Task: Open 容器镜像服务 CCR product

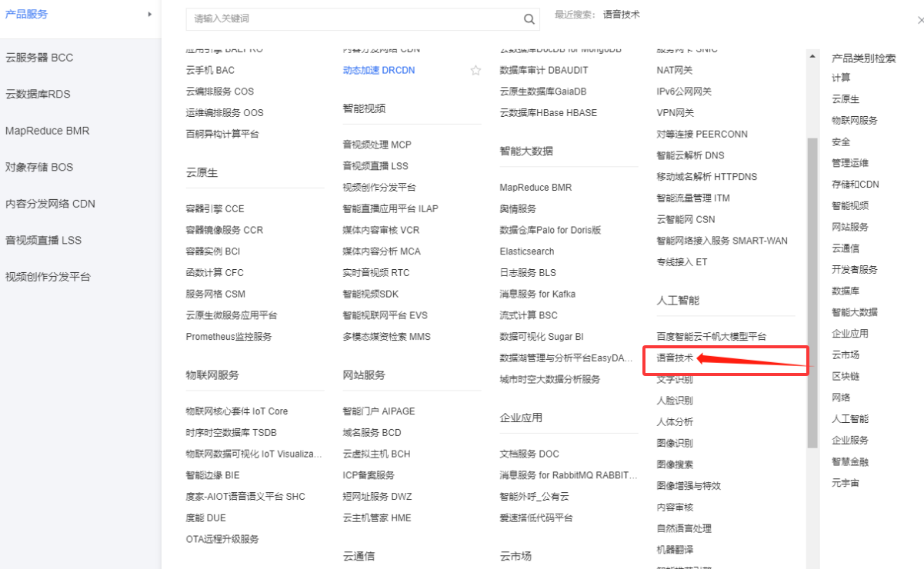Action: click(224, 230)
